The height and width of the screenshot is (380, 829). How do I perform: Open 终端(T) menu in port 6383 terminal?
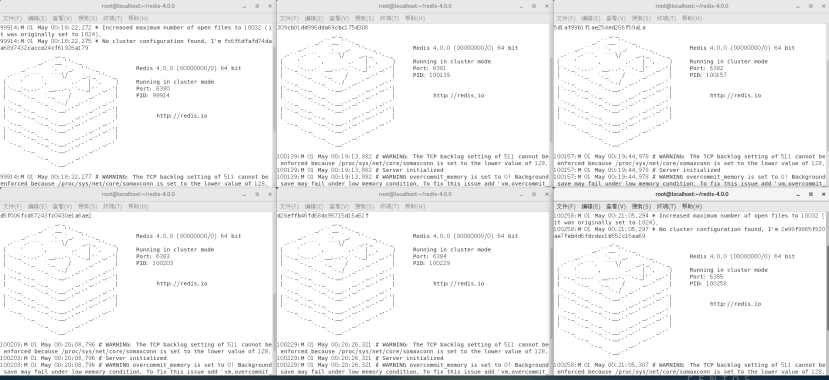pyautogui.click(x=113, y=206)
